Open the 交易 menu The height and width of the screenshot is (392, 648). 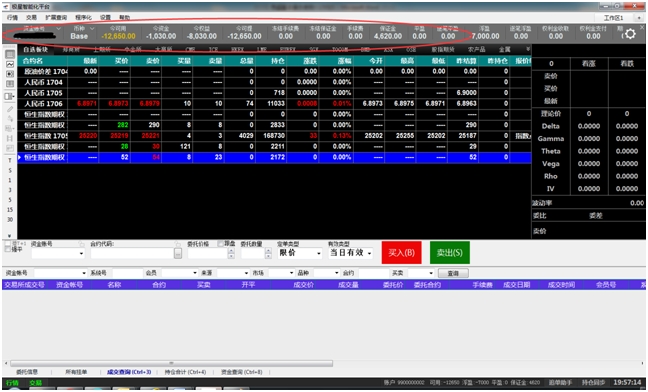pyautogui.click(x=31, y=17)
